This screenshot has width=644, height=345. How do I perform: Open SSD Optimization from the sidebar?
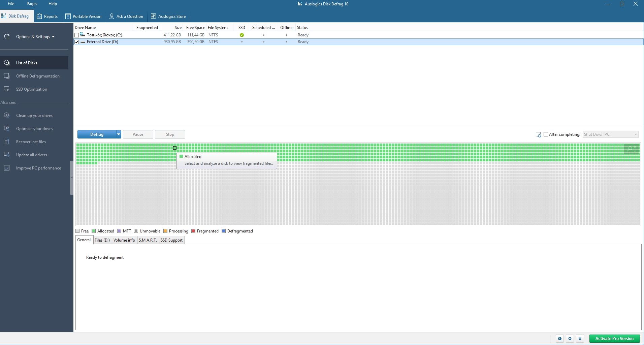pyautogui.click(x=31, y=89)
